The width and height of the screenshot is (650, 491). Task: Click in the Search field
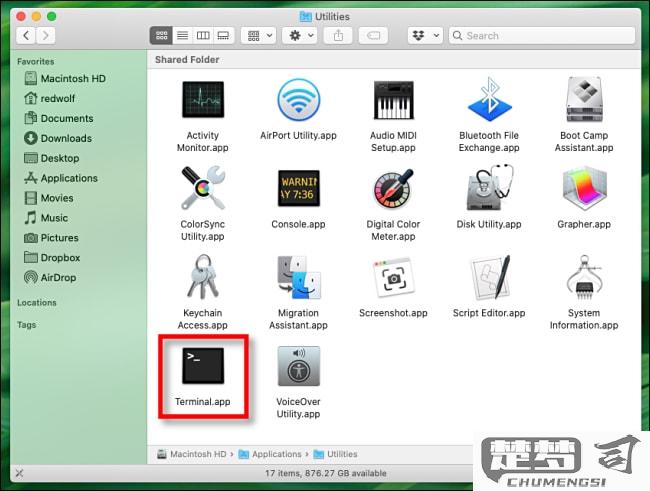(542, 36)
